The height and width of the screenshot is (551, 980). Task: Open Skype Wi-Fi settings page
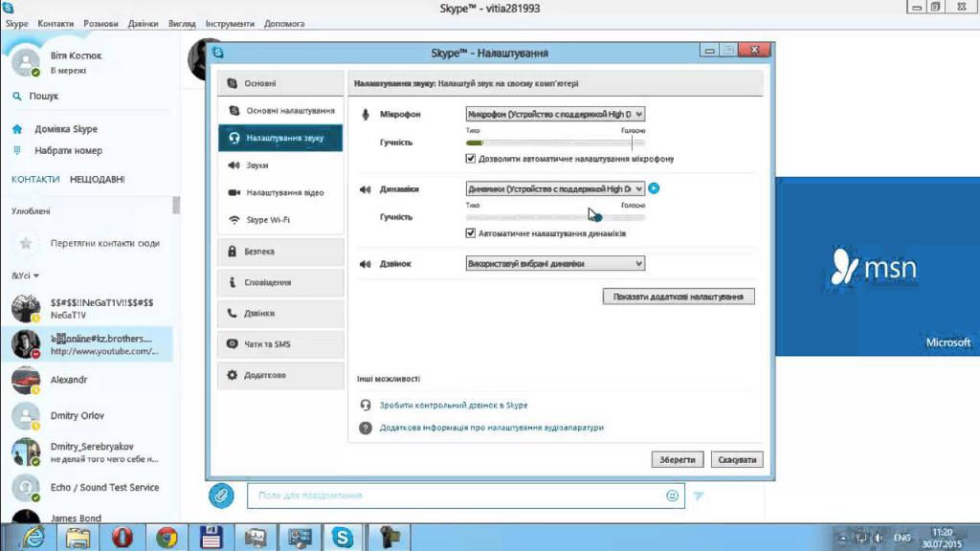280,220
